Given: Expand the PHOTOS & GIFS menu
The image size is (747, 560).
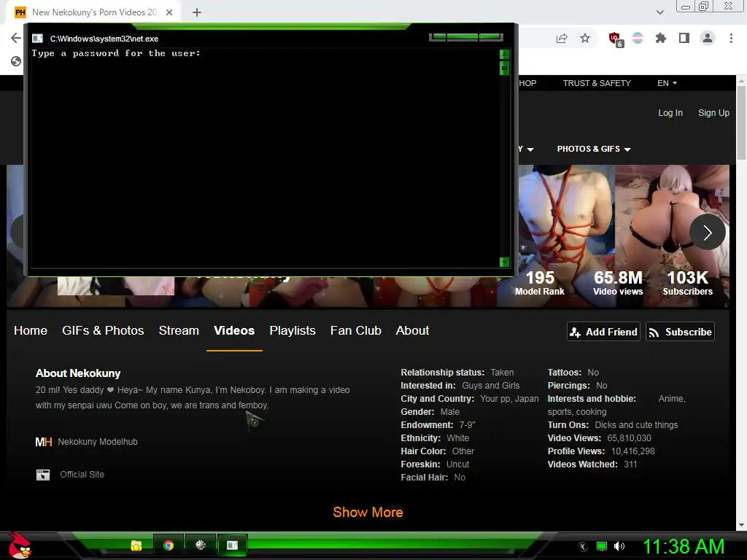Looking at the screenshot, I should click(x=594, y=149).
